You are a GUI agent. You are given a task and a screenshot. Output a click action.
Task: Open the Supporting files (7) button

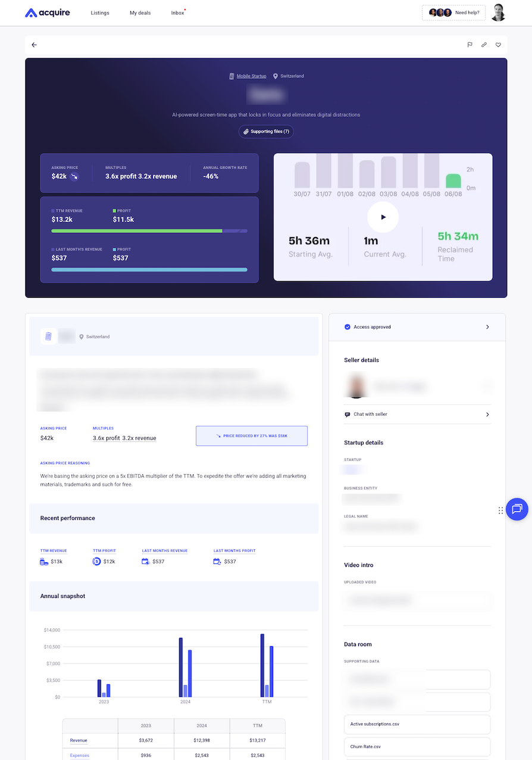coord(266,131)
